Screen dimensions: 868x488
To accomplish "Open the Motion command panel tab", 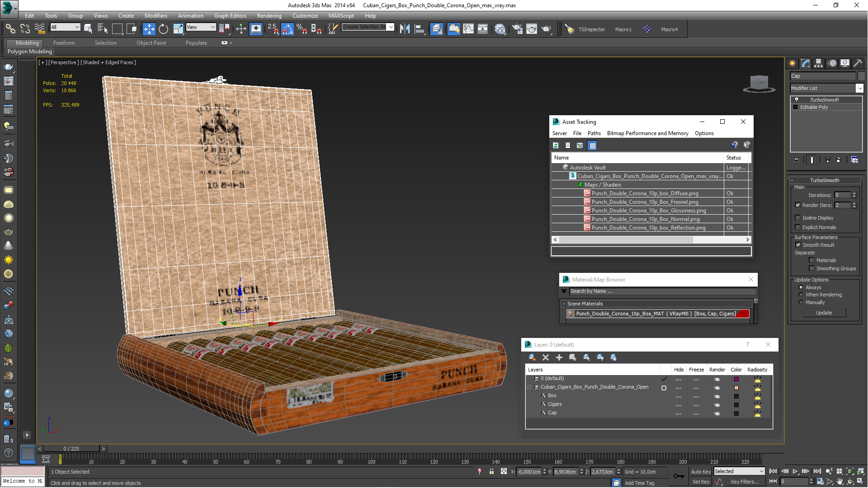I will pyautogui.click(x=832, y=63).
